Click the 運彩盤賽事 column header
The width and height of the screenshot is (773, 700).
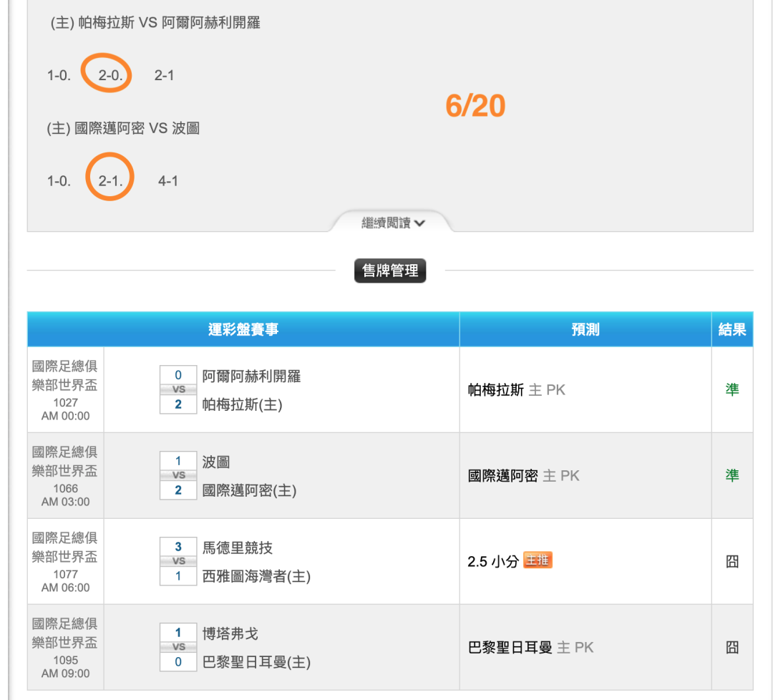point(243,329)
